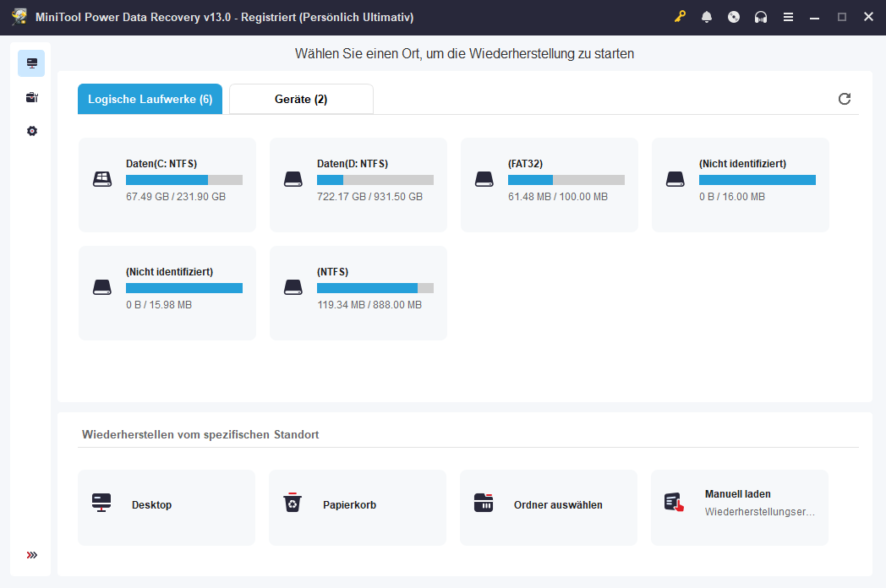Click the Ordner auswählen folder icon
The width and height of the screenshot is (886, 588).
point(484,502)
